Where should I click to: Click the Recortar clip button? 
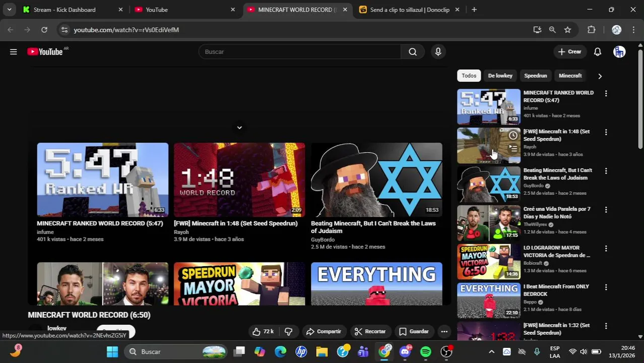click(370, 331)
